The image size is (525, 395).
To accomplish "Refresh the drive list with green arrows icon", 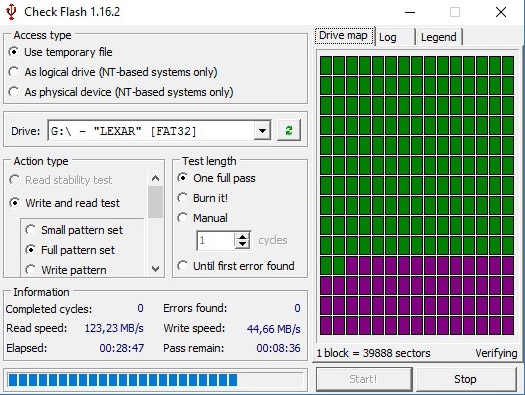I will point(289,130).
